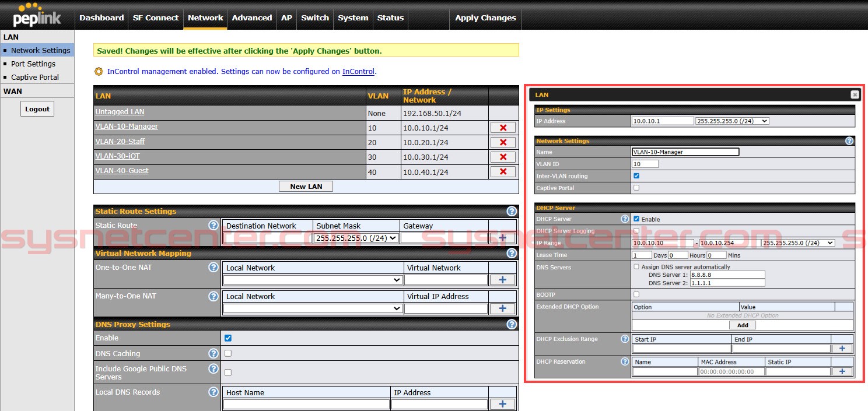Enable Captive Portal checkbox in LAN panel

[636, 188]
